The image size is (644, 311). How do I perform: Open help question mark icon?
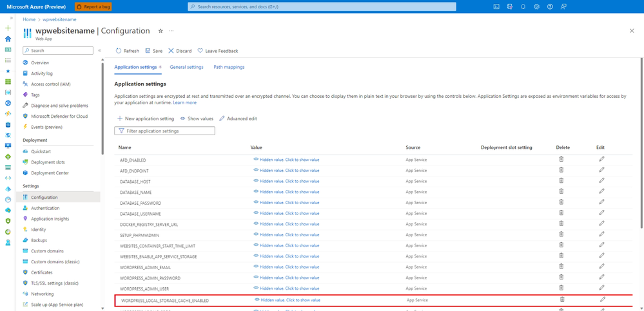[x=550, y=6]
